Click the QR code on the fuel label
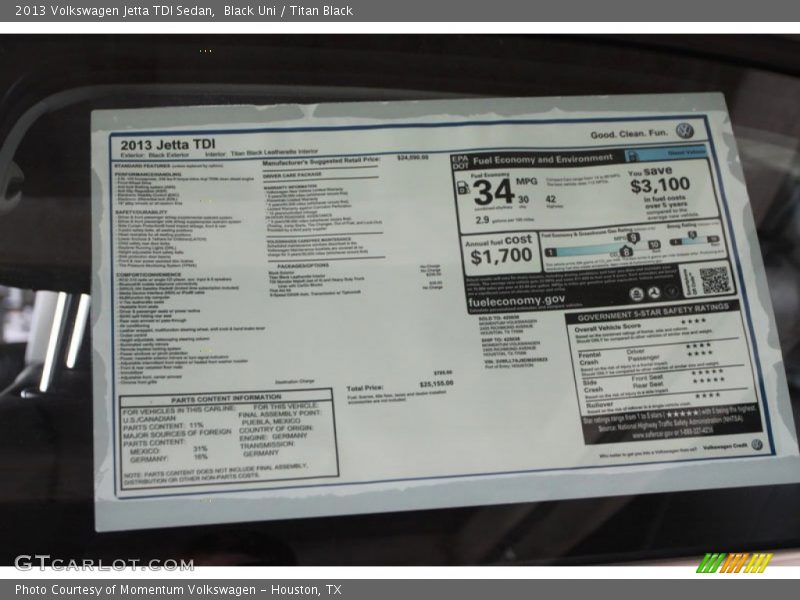The height and width of the screenshot is (600, 800). coord(714,280)
